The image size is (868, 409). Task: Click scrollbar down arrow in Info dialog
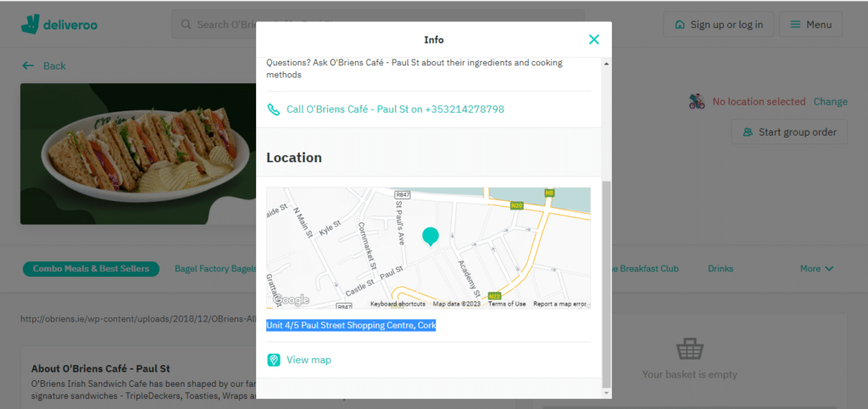click(606, 392)
